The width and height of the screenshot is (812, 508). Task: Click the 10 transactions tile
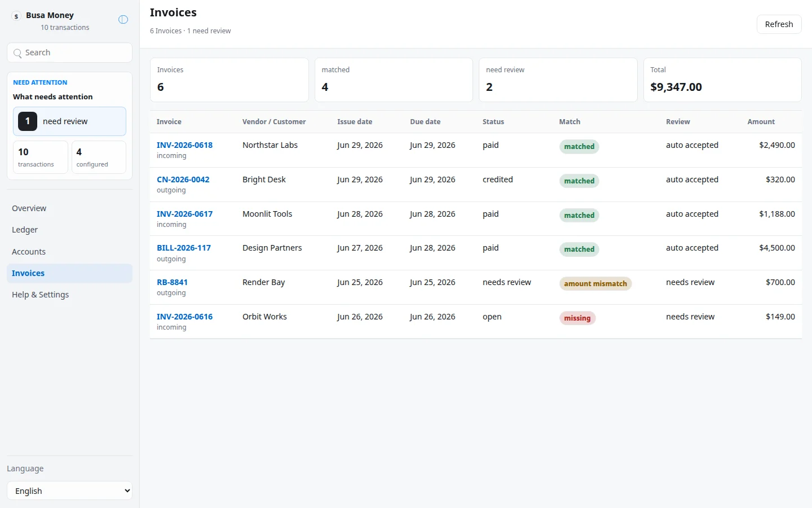[41, 157]
